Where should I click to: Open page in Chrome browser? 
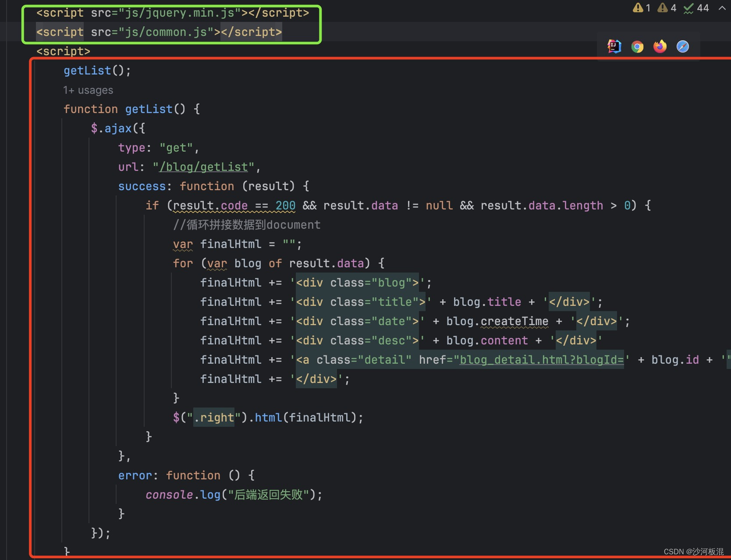point(637,46)
